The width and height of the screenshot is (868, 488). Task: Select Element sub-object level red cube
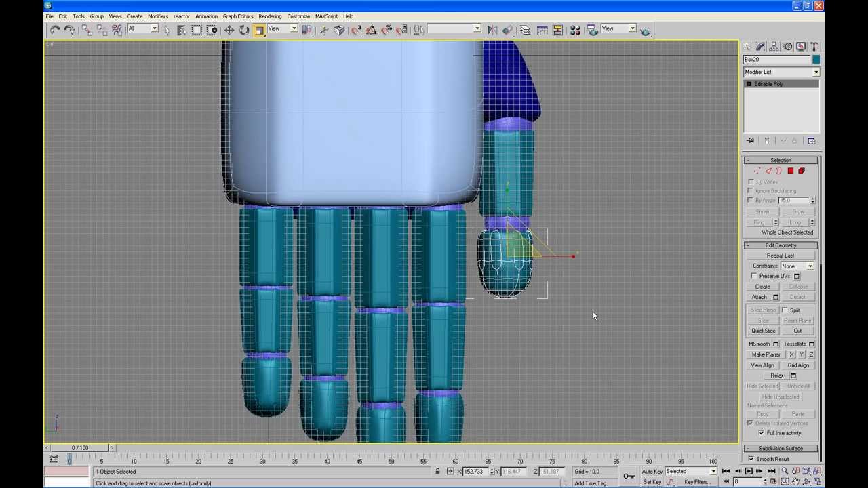coord(801,171)
